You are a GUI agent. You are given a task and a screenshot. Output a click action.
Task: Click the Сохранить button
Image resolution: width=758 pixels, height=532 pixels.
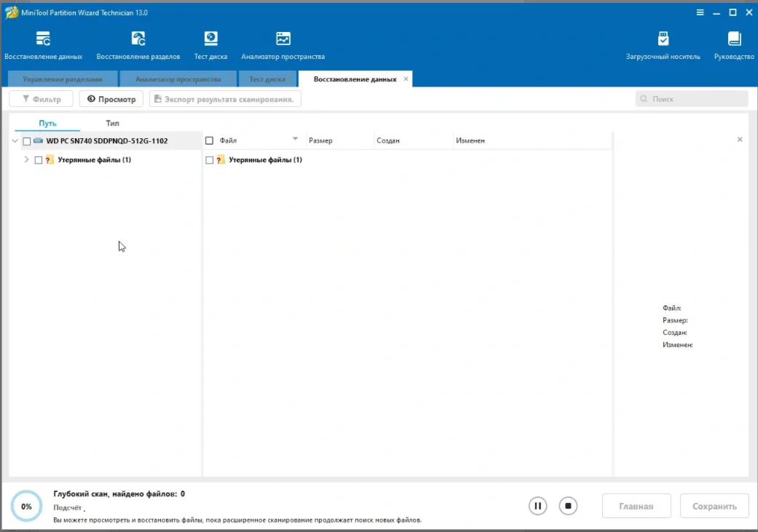point(714,506)
